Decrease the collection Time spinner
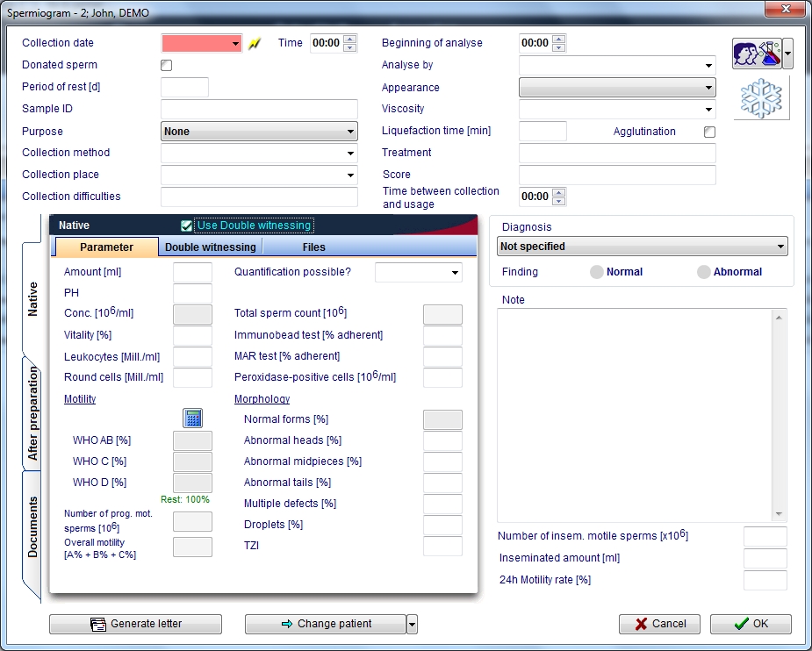 350,47
